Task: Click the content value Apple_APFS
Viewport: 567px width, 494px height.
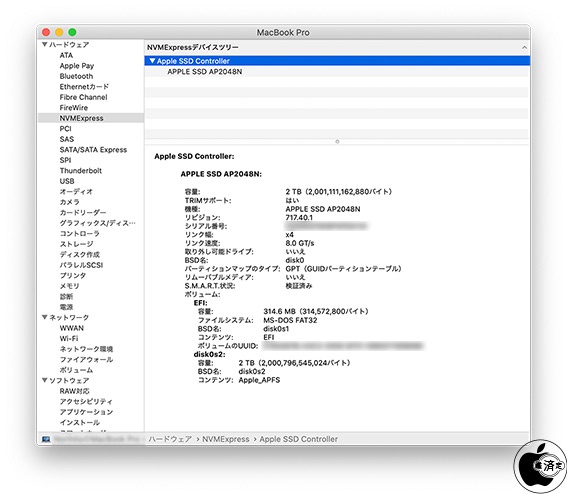Action: [x=259, y=380]
